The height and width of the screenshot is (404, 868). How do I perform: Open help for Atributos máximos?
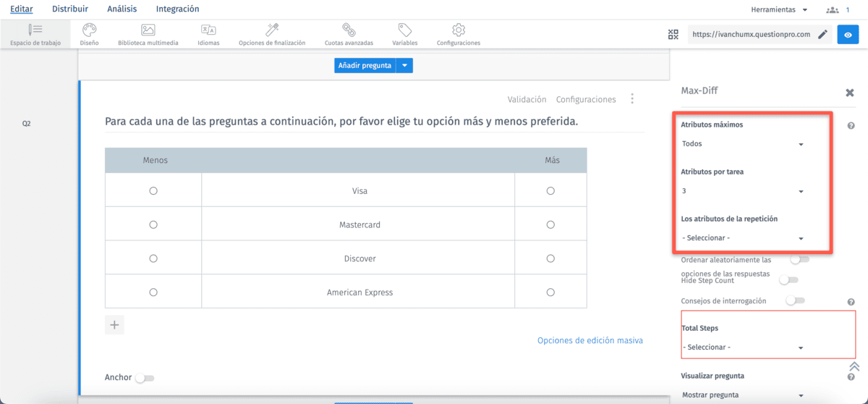851,125
